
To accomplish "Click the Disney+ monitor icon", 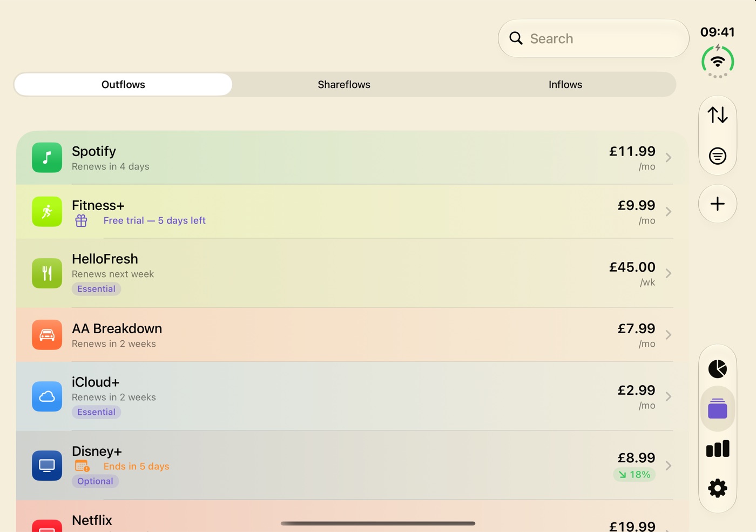I will pyautogui.click(x=47, y=466).
